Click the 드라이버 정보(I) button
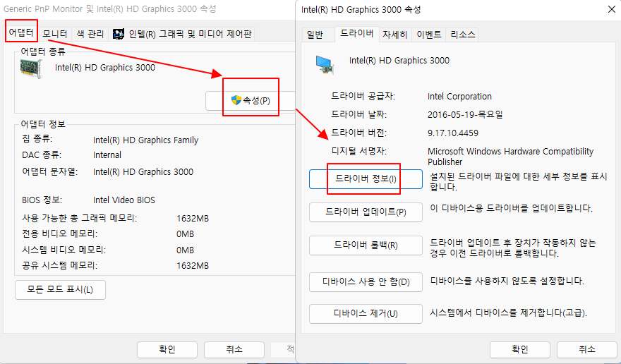The width and height of the screenshot is (621, 364). 366,179
